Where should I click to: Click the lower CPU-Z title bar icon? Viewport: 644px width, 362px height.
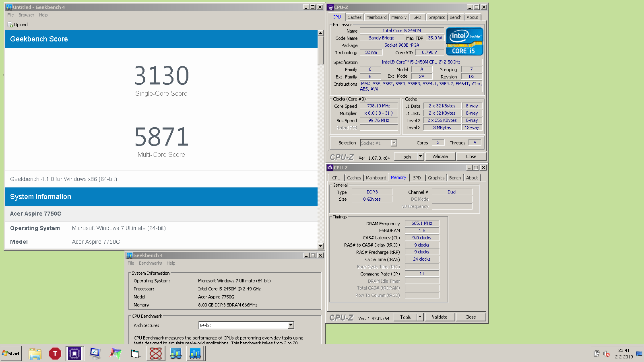pos(330,167)
